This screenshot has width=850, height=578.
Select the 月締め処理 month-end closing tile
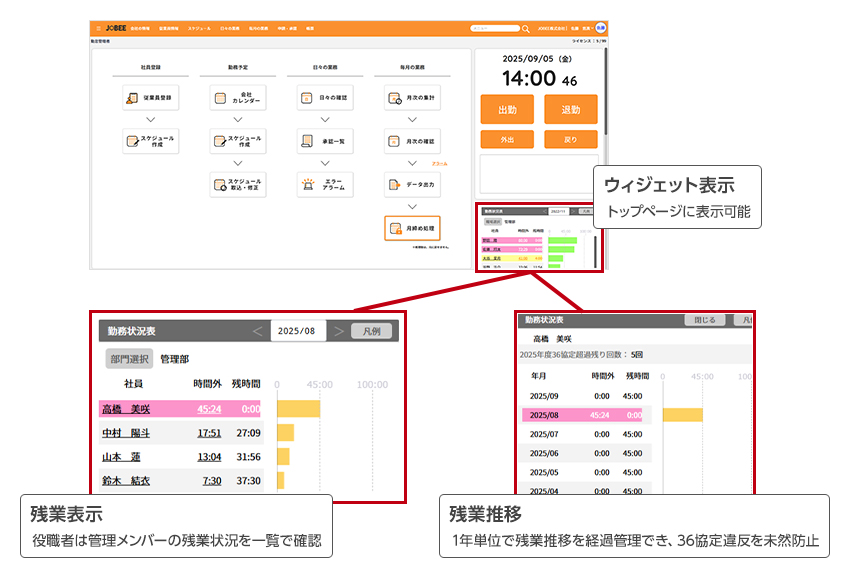click(x=412, y=228)
